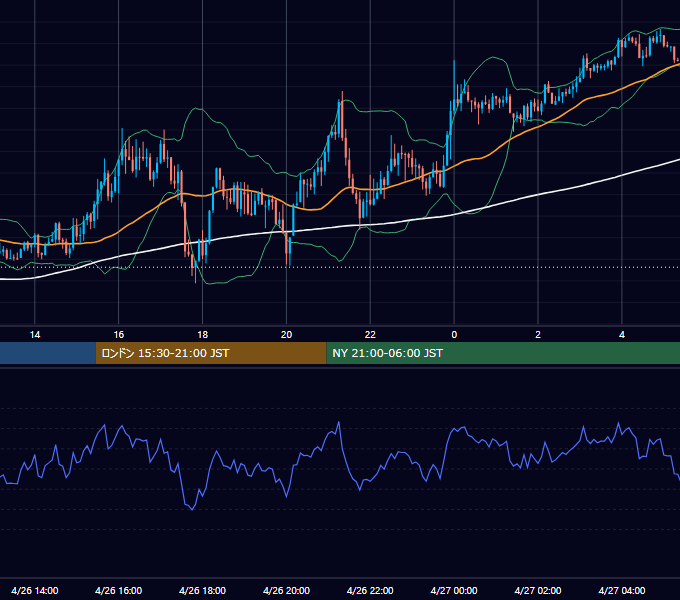
Task: Click the 0 hour axis label
Action: point(454,335)
